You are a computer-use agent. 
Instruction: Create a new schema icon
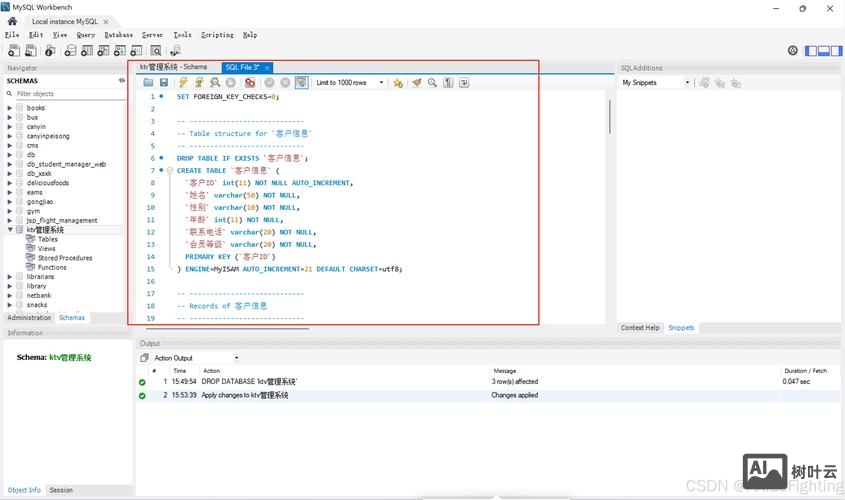pos(70,51)
